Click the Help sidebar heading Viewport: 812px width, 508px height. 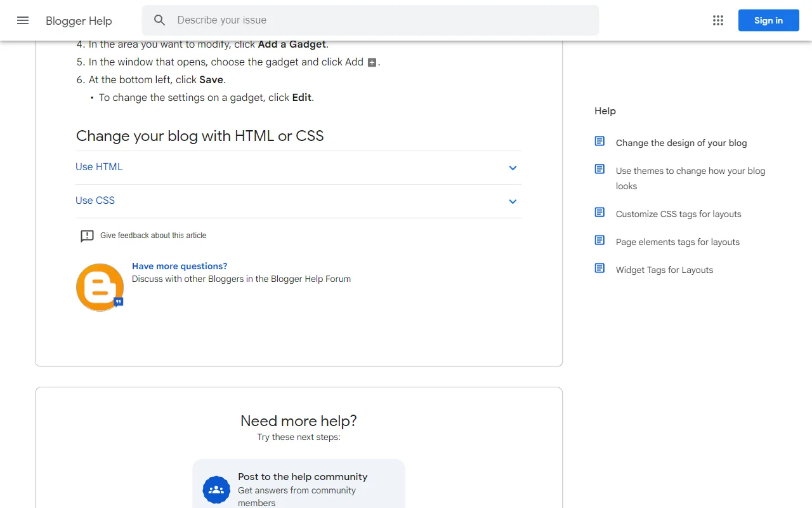pyautogui.click(x=605, y=111)
